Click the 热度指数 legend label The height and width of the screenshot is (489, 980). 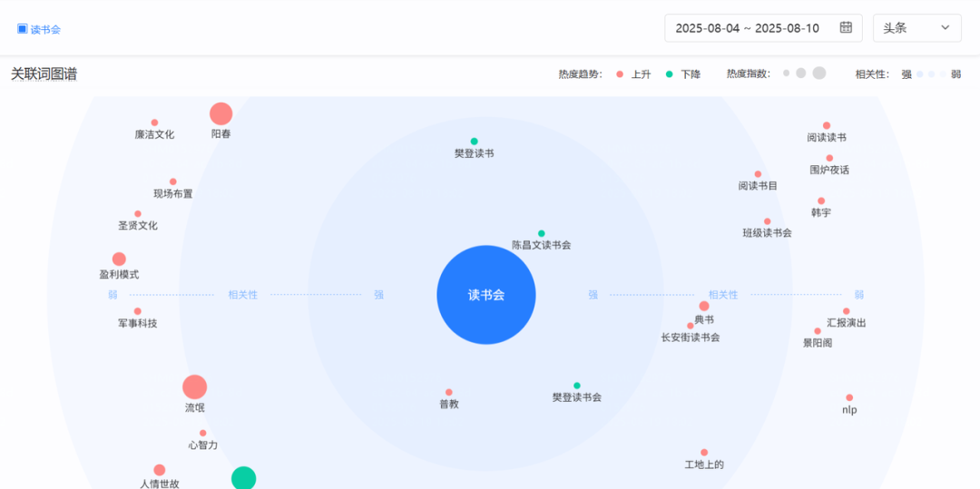click(x=749, y=73)
